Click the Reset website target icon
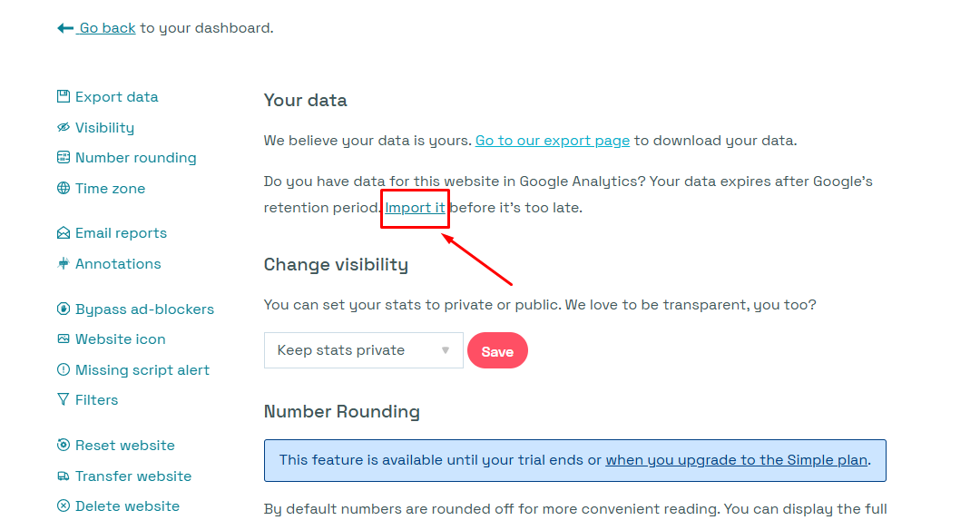The width and height of the screenshot is (980, 530). point(63,445)
